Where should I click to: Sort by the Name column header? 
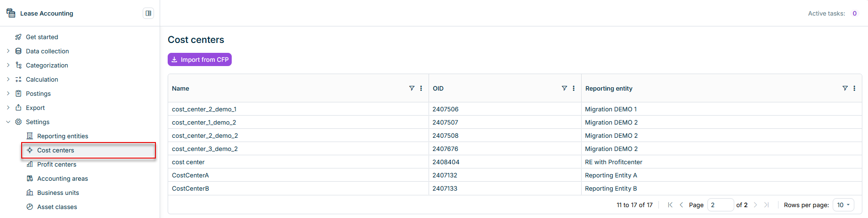point(180,88)
